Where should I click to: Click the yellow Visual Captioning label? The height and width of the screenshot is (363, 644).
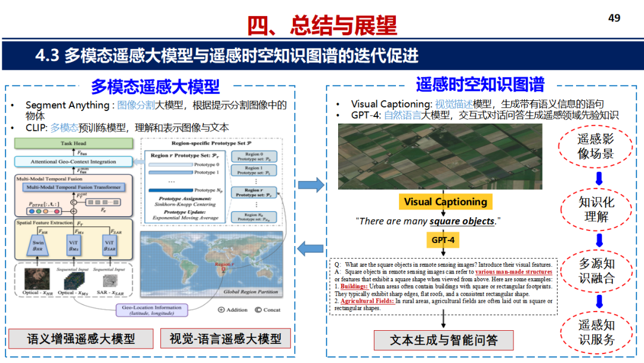(445, 202)
